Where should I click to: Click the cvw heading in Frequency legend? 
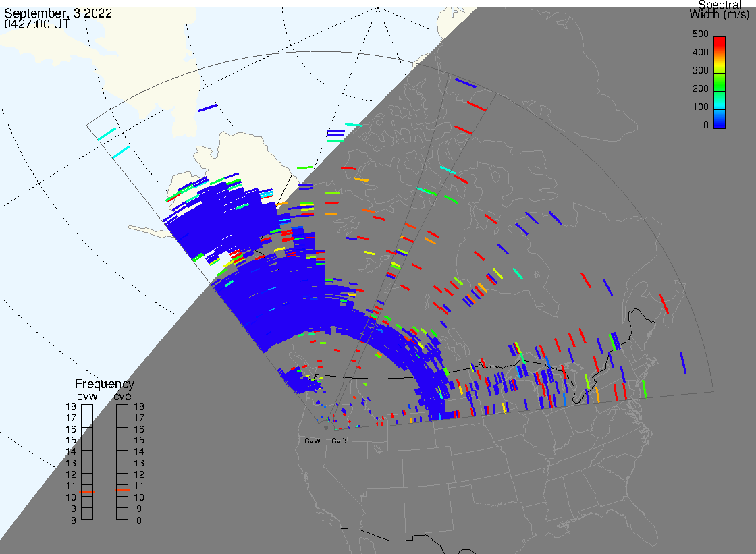(87, 397)
